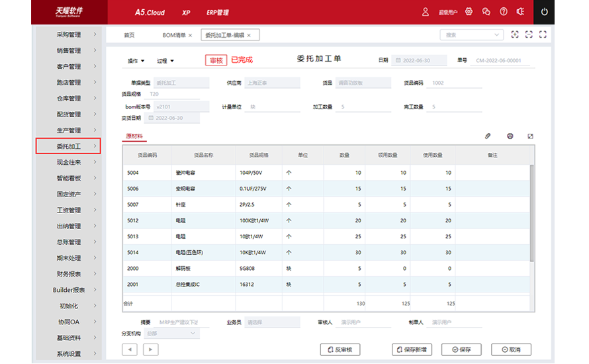Open the 过程 dropdown menu
The height and width of the screenshot is (364, 589).
pyautogui.click(x=165, y=61)
